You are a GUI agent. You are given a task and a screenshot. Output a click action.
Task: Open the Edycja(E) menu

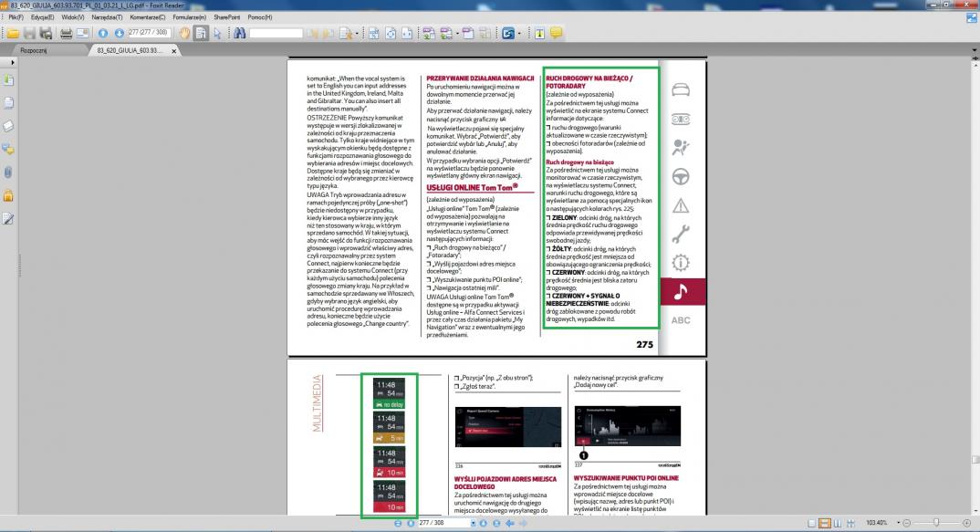click(x=42, y=17)
